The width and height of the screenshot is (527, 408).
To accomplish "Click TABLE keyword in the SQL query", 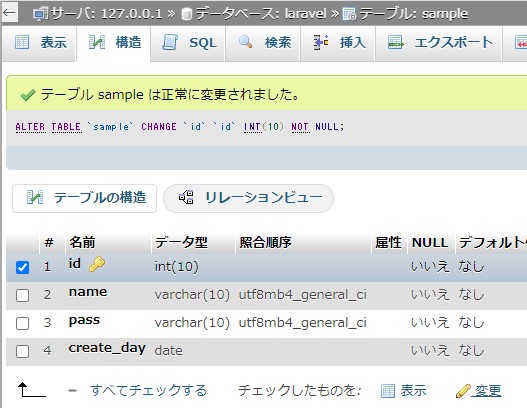I will coord(66,127).
